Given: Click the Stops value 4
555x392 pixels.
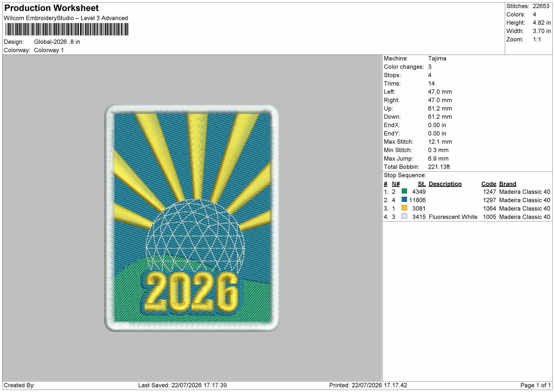Looking at the screenshot, I should click(x=430, y=75).
